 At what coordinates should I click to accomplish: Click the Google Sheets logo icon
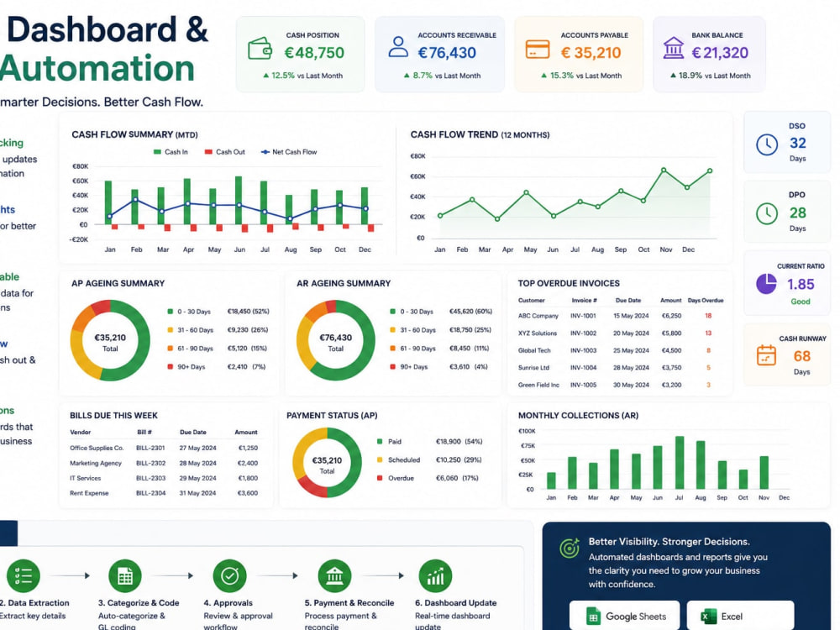593,616
